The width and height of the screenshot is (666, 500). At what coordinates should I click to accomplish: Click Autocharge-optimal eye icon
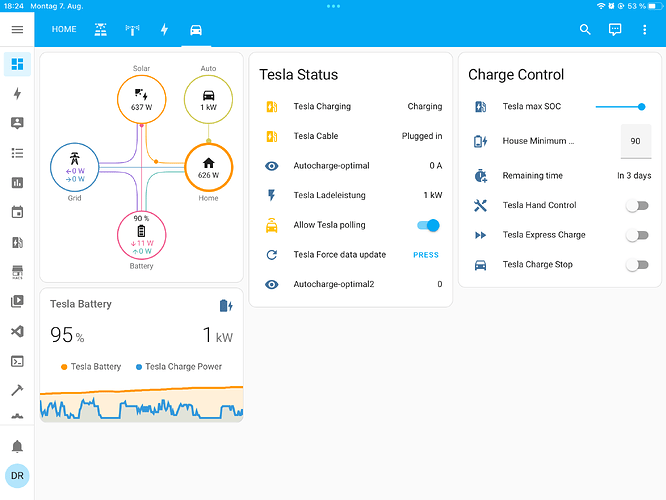pos(272,166)
